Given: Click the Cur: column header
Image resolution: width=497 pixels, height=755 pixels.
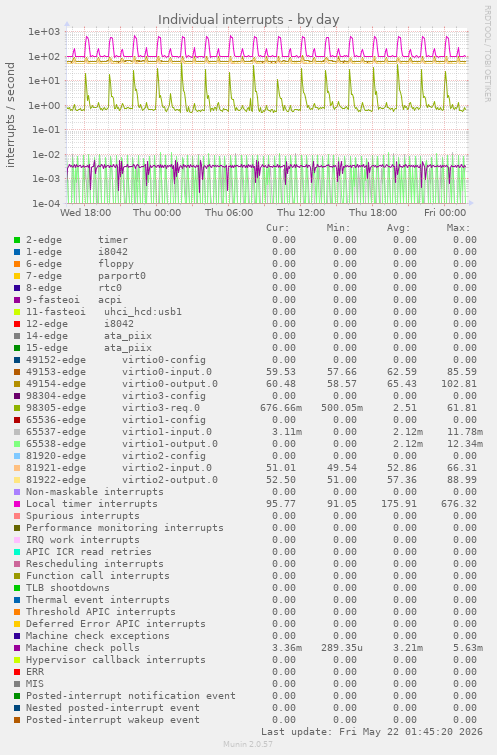Looking at the screenshot, I should [278, 228].
